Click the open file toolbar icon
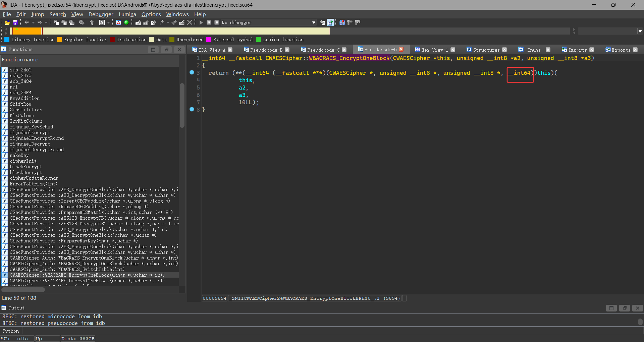Viewport: 644px width, 342px height. 7,22
